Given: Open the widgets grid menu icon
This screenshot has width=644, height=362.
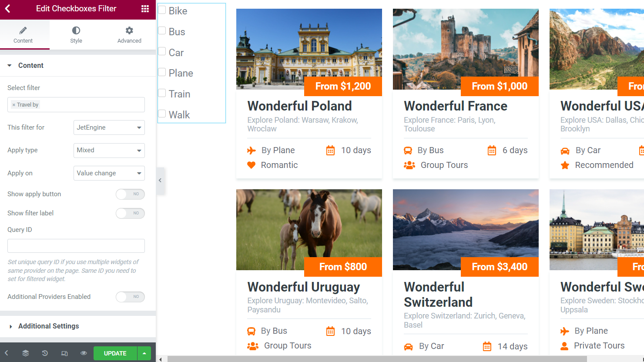Looking at the screenshot, I should coord(145,9).
